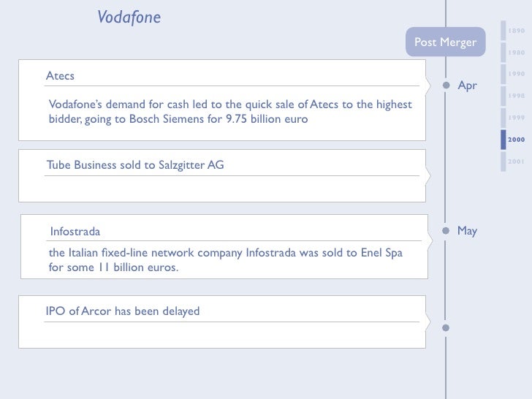Select the Atecs heading

coord(61,76)
